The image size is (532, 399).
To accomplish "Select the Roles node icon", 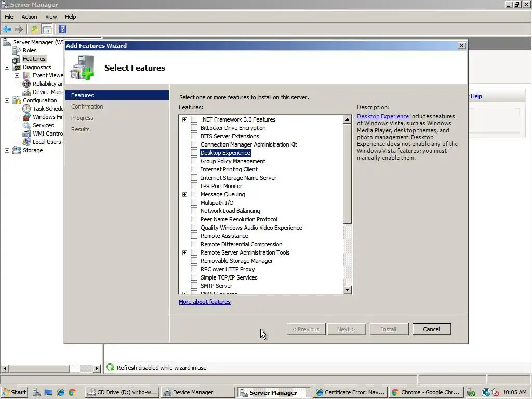I will [17, 50].
